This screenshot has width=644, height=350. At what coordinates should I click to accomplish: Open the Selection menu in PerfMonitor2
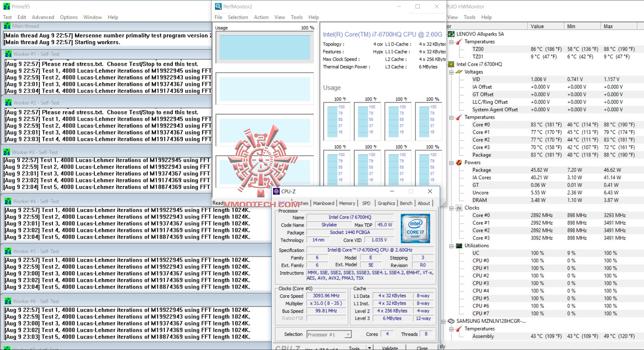(238, 17)
